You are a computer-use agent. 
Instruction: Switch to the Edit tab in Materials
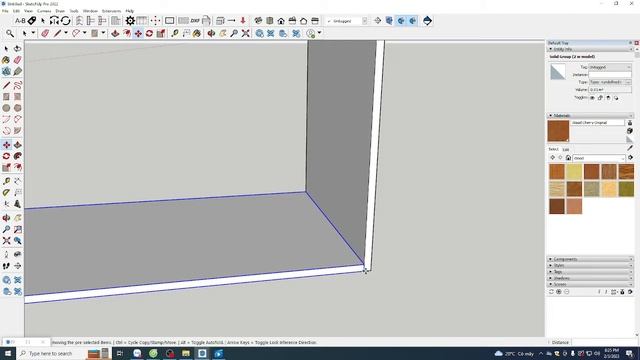[566, 149]
